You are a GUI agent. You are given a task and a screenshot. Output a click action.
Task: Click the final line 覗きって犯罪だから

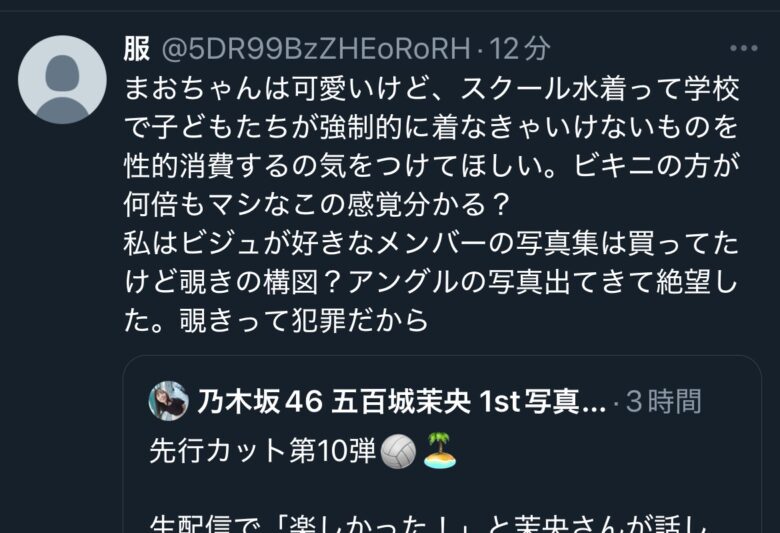pos(276,321)
